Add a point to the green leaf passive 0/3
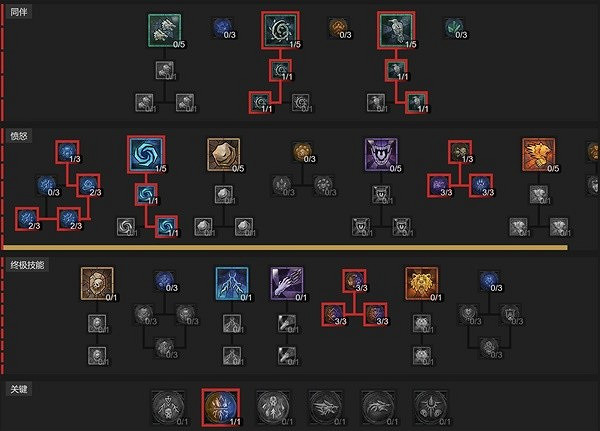The width and height of the screenshot is (600, 431). coord(455,28)
